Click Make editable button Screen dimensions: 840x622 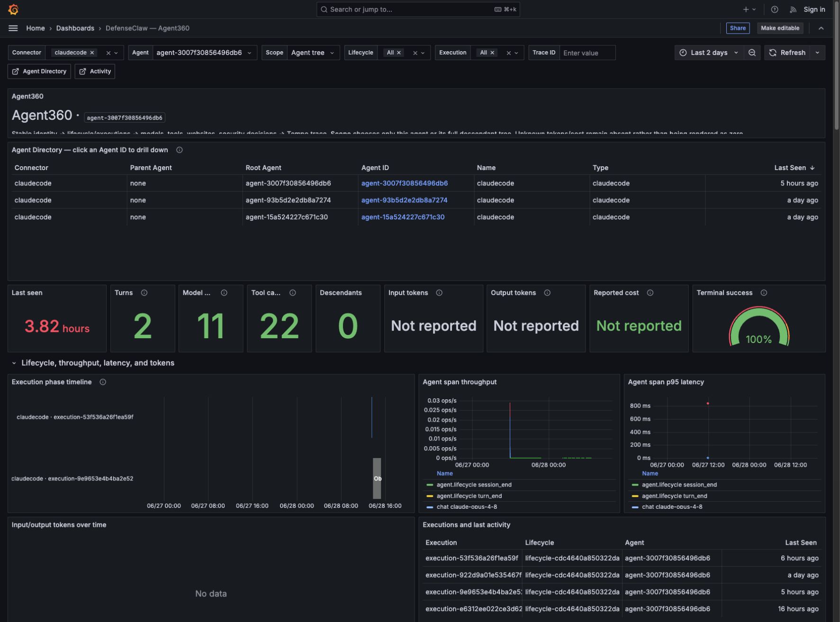pos(780,28)
